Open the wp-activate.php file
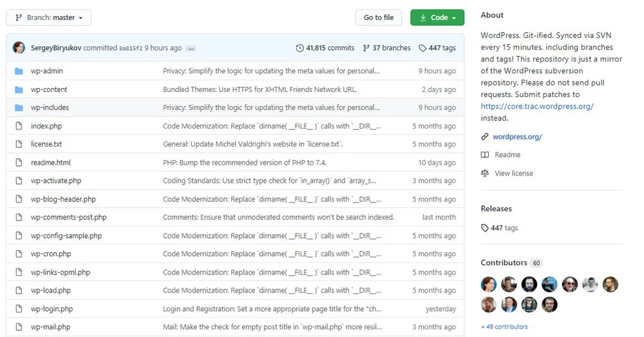 [x=56, y=180]
